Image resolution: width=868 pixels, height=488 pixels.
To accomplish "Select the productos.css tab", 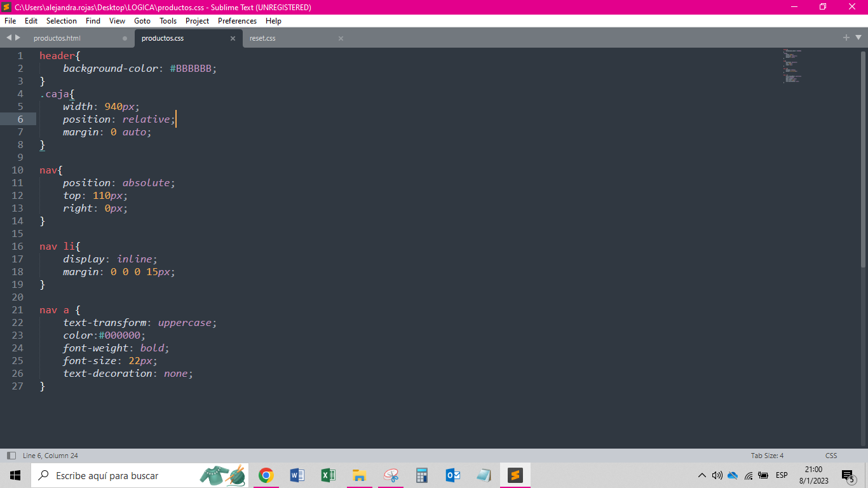I will coord(163,38).
